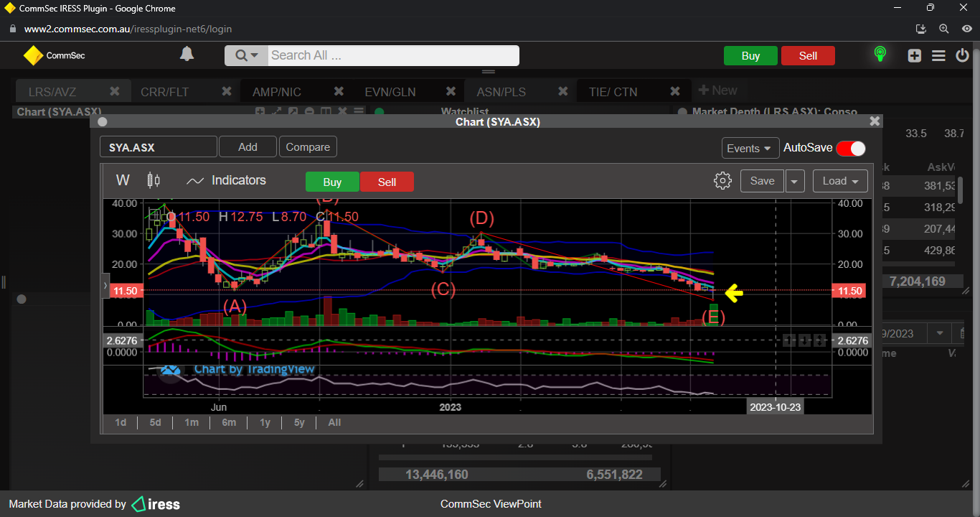
Task: Click the Add button beside symbol field
Action: [248, 146]
